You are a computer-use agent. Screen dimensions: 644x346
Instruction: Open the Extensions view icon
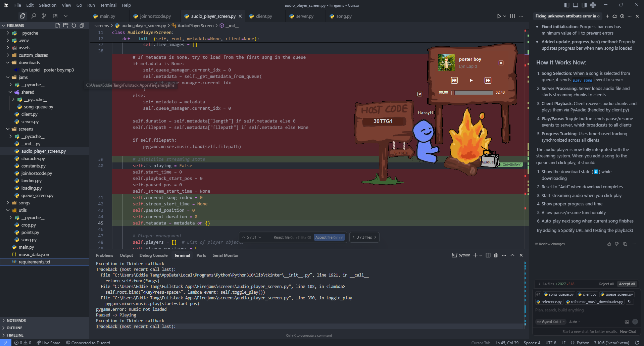[x=55, y=16]
